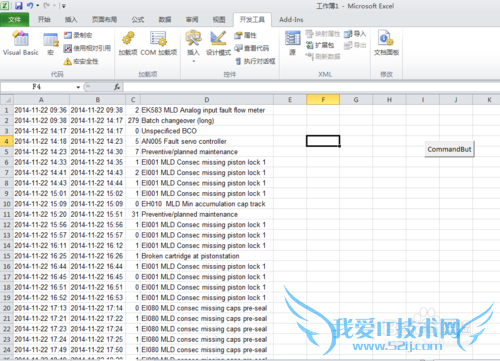The width and height of the screenshot is (500, 361).
Task: Toggle Use Relative References
Action: pyautogui.click(x=87, y=48)
